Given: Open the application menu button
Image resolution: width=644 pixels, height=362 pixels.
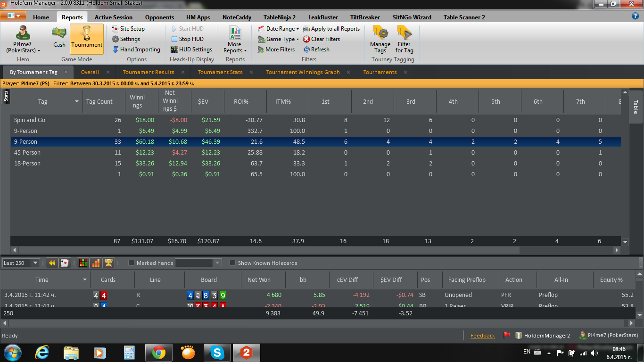Looking at the screenshot, I should point(13,16).
